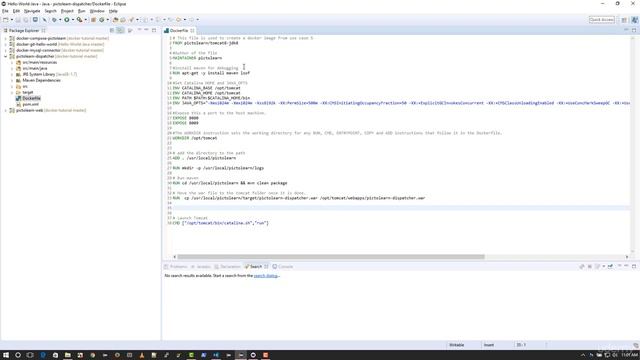This screenshot has height=360, width=640.
Task: Click the FROM pictolearn/tomcat8-jdk8 code line
Action: point(205,43)
